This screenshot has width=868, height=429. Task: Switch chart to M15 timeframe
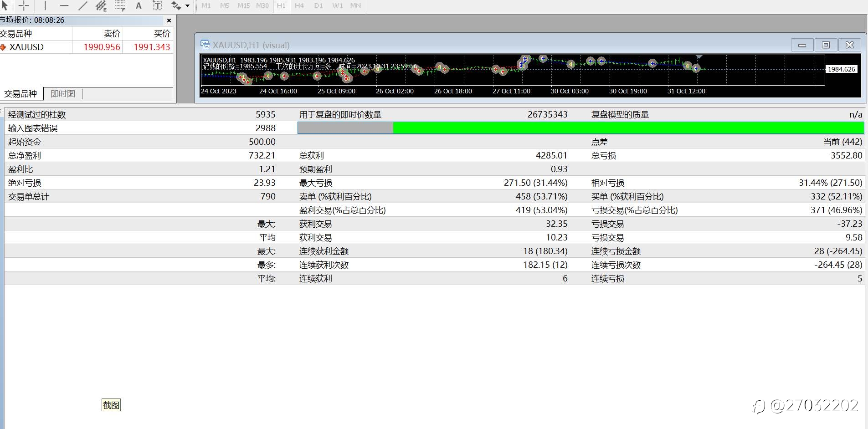244,5
